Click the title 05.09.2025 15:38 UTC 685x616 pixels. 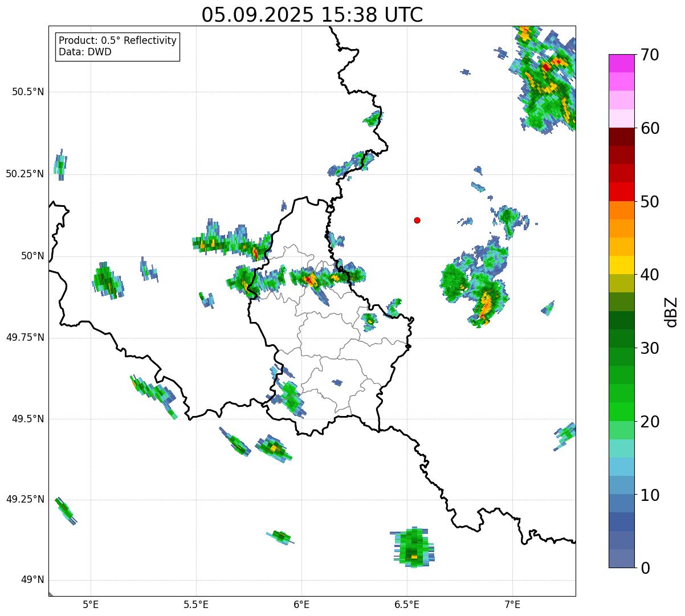coord(312,15)
